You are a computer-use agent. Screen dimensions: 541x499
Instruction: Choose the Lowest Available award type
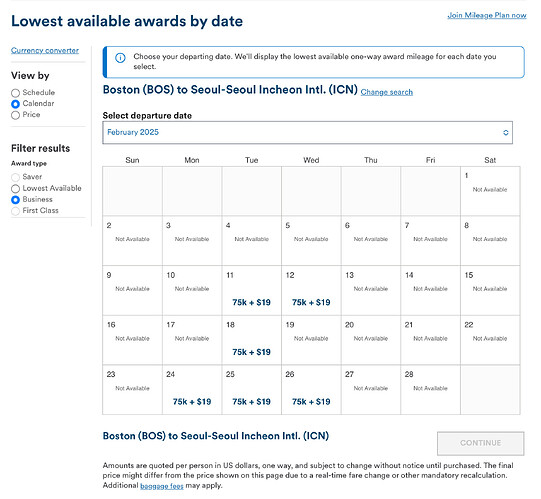pos(15,189)
